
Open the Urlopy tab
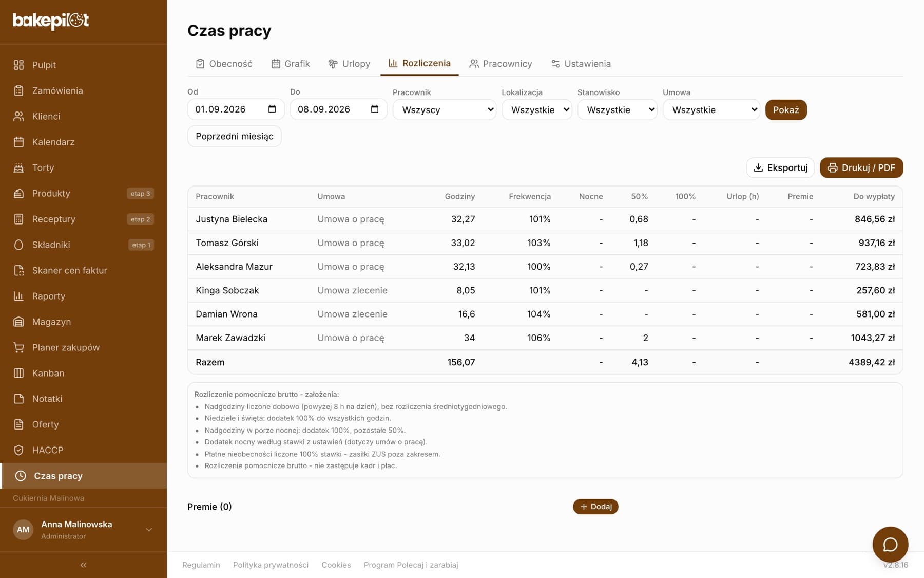(x=349, y=64)
